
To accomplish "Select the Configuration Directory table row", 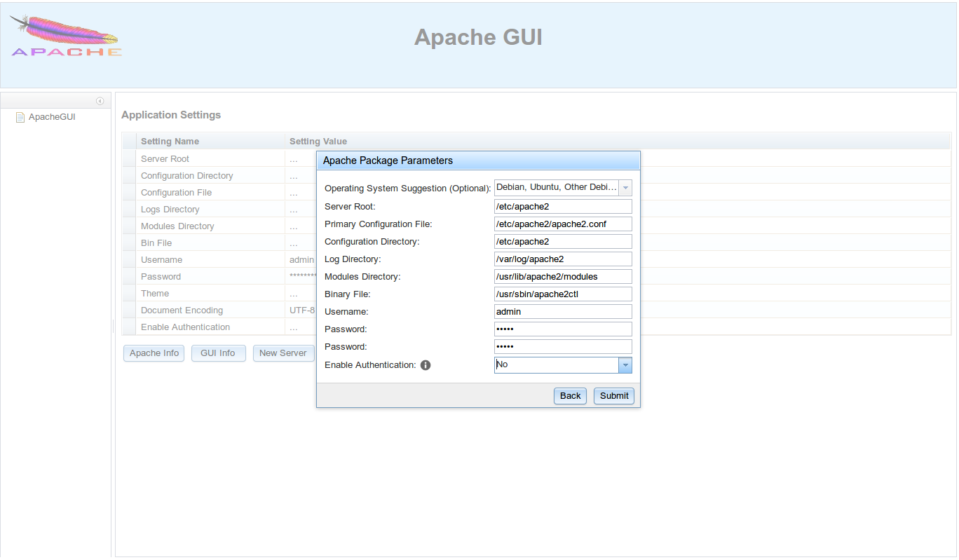I will pyautogui.click(x=536, y=176).
